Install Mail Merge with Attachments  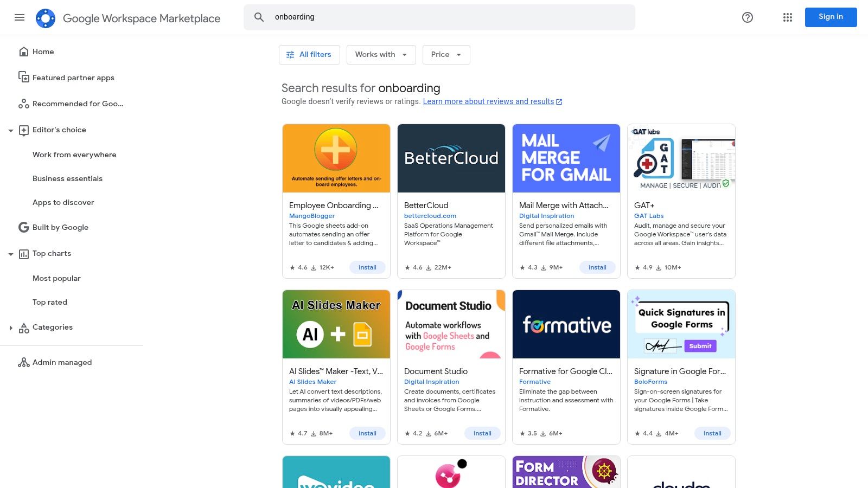[x=597, y=267]
